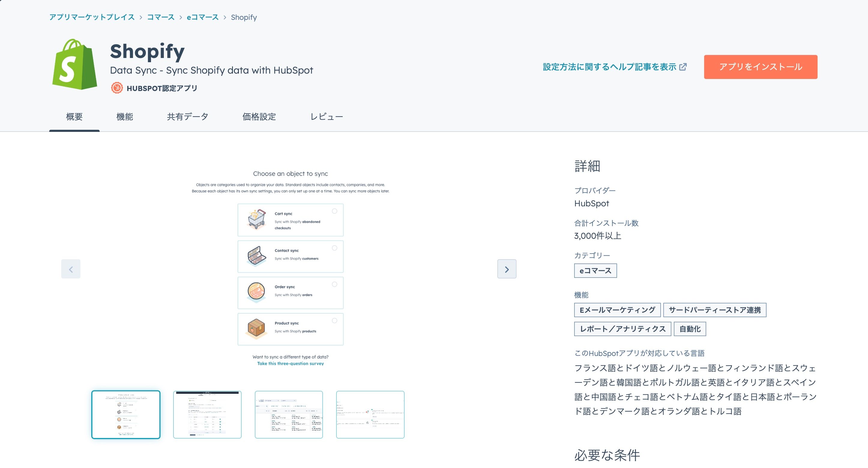Click the external link icon beside help article
This screenshot has width=868, height=468.
[683, 67]
